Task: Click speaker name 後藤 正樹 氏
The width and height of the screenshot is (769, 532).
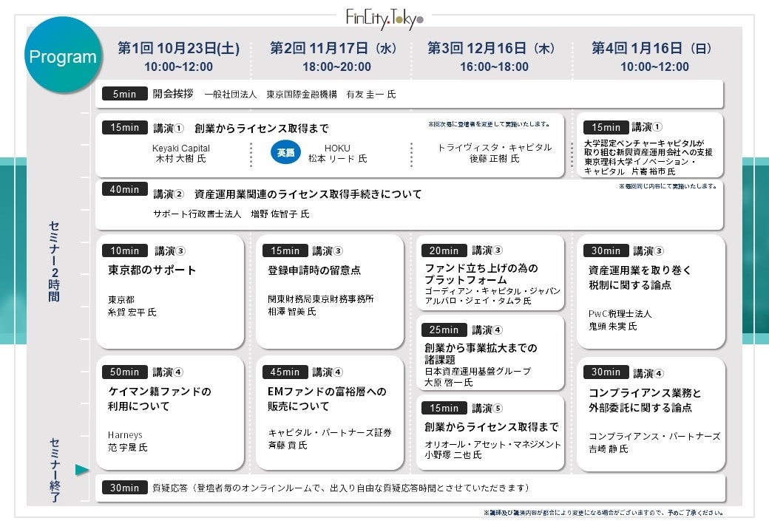Action: click(495, 159)
